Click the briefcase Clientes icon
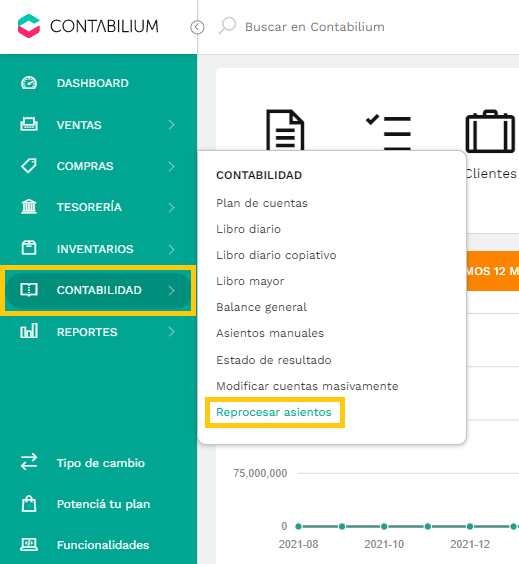This screenshot has height=564, width=519. (x=490, y=131)
